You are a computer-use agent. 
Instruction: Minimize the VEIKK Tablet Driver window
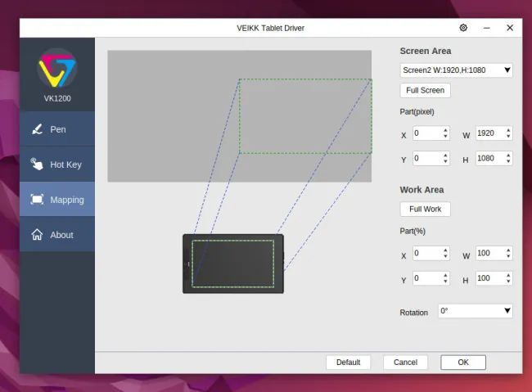tap(486, 28)
